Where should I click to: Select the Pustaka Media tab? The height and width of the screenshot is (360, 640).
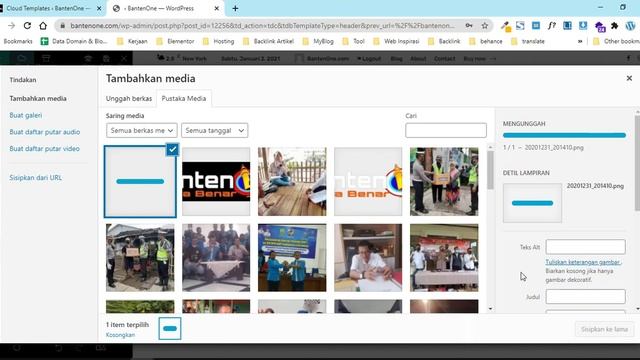tap(184, 98)
